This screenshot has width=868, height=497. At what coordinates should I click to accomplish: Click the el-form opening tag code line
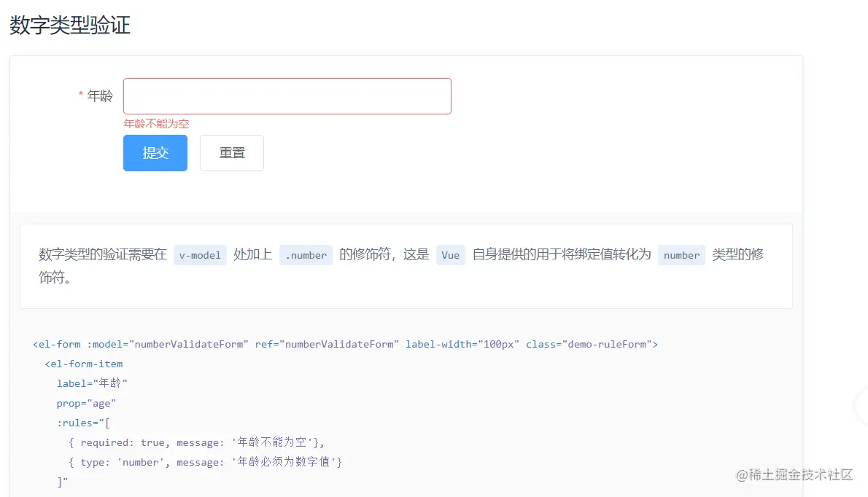pos(346,345)
